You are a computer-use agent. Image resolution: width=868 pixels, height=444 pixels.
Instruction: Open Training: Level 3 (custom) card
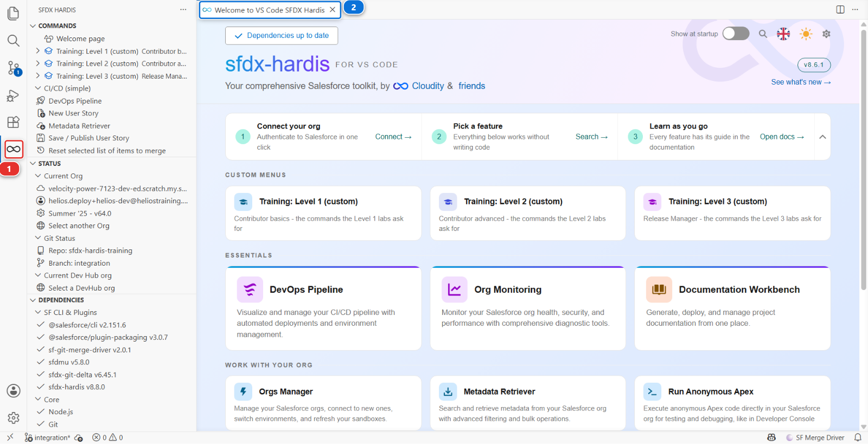(x=732, y=213)
